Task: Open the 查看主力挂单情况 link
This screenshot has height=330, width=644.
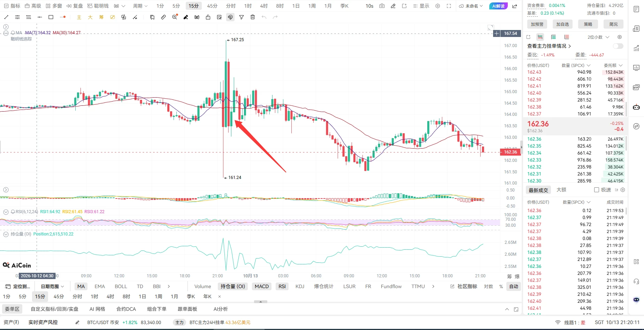Action: [549, 46]
